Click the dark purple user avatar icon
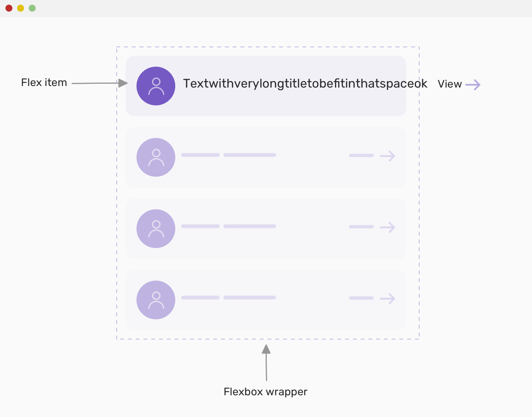 [156, 86]
